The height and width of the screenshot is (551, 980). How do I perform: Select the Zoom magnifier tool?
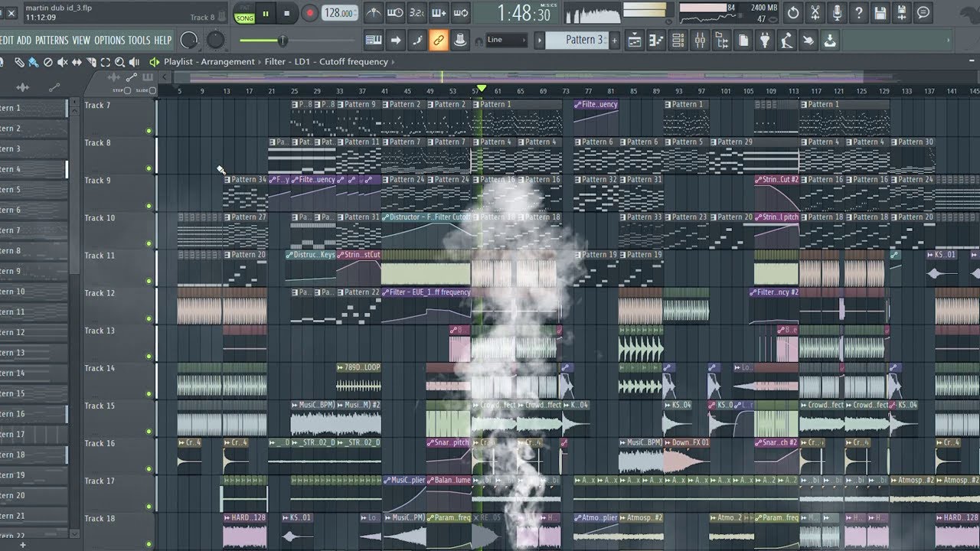(120, 62)
